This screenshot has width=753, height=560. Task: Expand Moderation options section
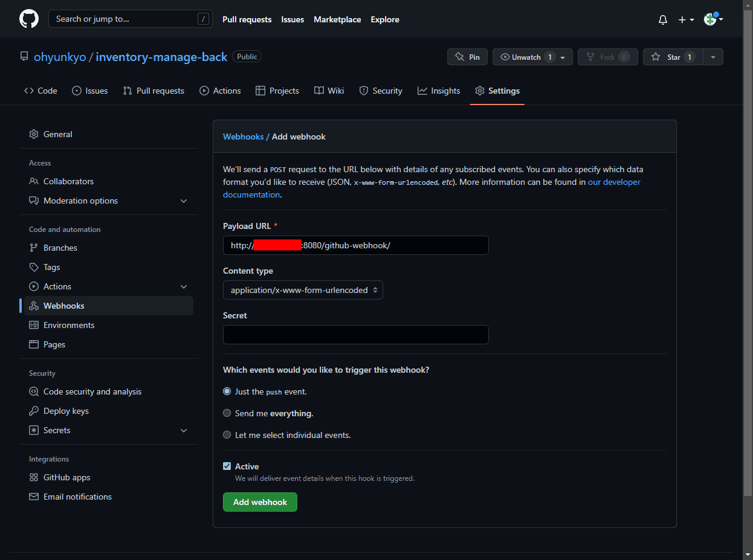click(x=109, y=201)
